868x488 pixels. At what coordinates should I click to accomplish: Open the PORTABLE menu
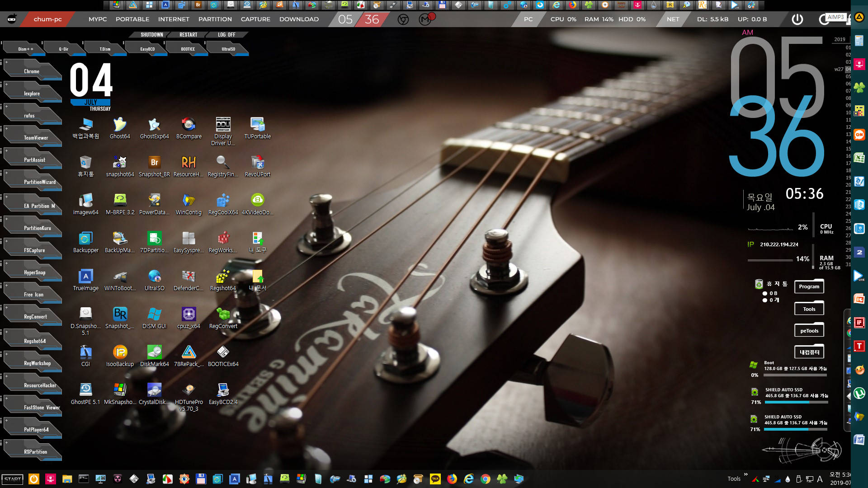[x=132, y=19]
